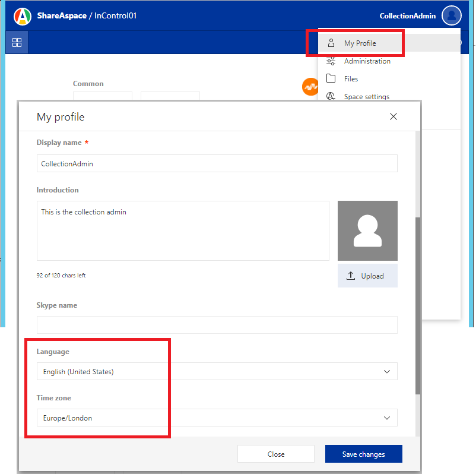Click the My Profile person icon
476x474 pixels.
[331, 43]
